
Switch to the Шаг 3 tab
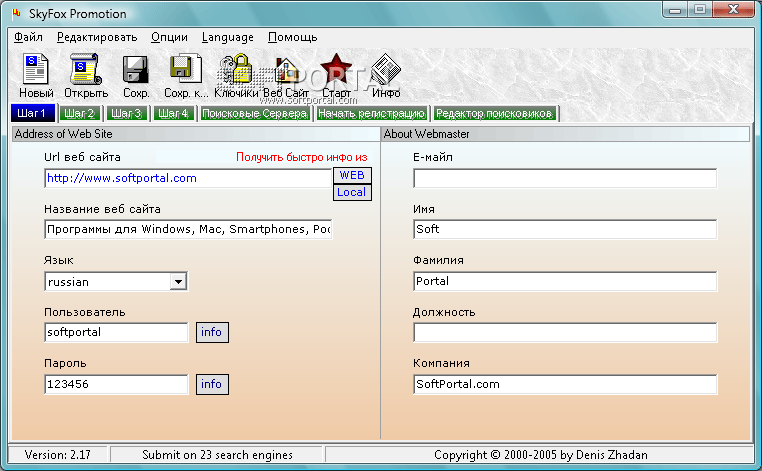click(x=126, y=114)
